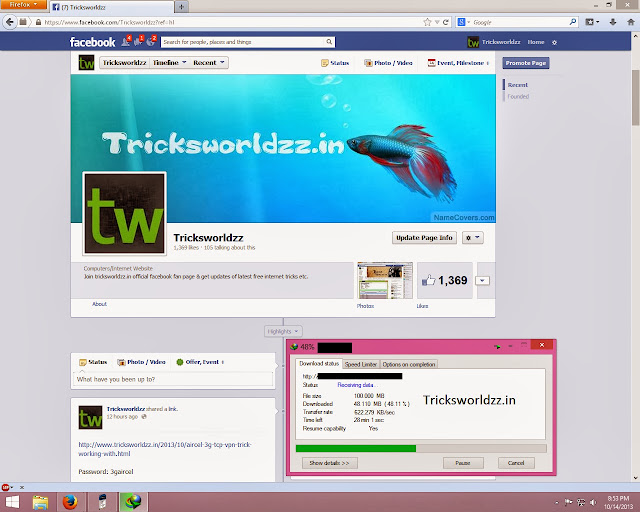Open File Explorer from taskbar
Screen dimensions: 640x512
[40, 502]
